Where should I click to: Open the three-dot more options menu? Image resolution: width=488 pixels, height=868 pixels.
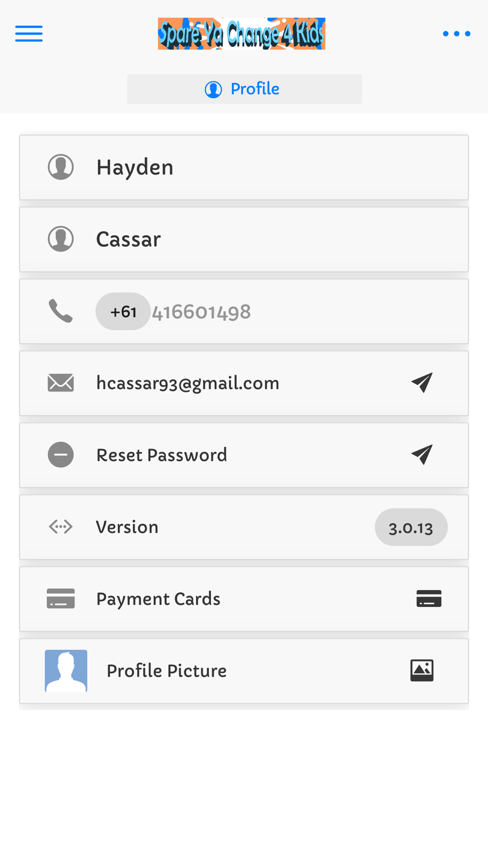[456, 34]
